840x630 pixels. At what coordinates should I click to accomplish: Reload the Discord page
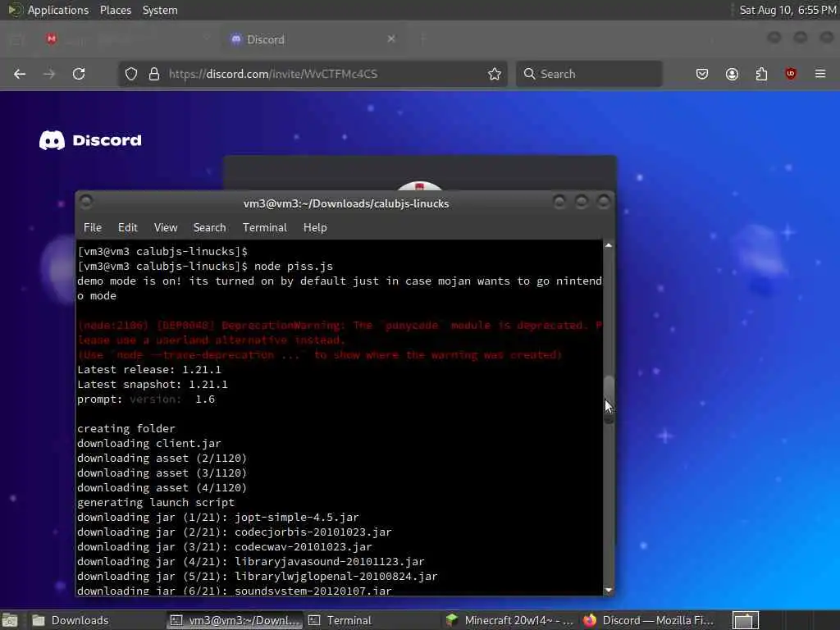tap(79, 74)
